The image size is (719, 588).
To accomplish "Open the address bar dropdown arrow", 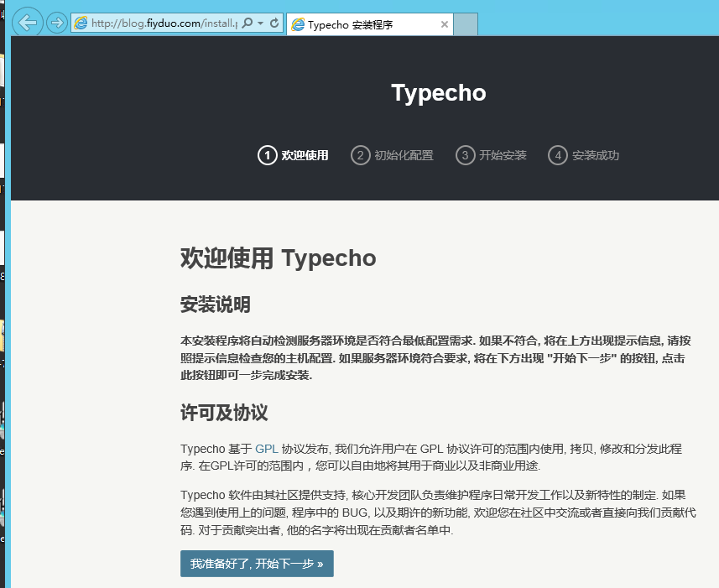I will (260, 23).
